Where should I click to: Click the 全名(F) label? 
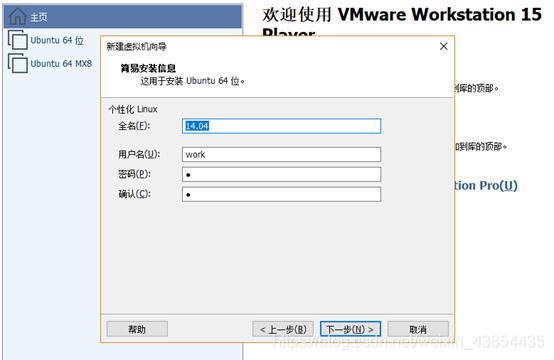[134, 126]
